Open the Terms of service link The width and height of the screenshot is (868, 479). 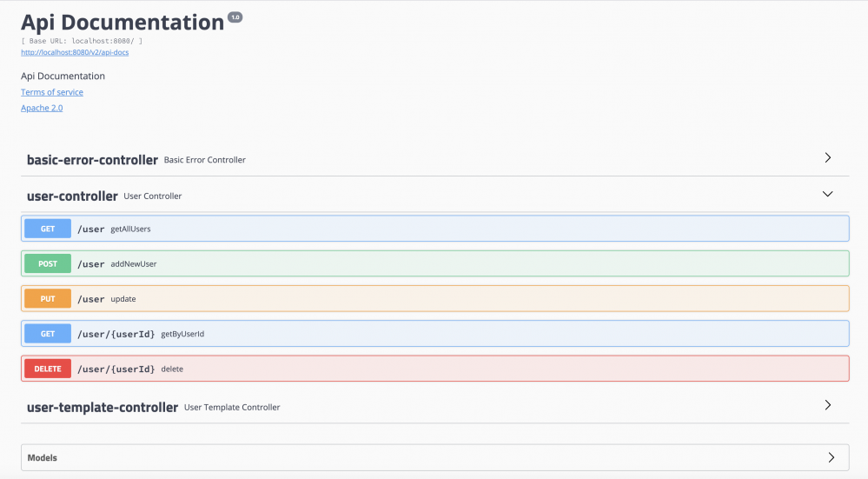(52, 92)
